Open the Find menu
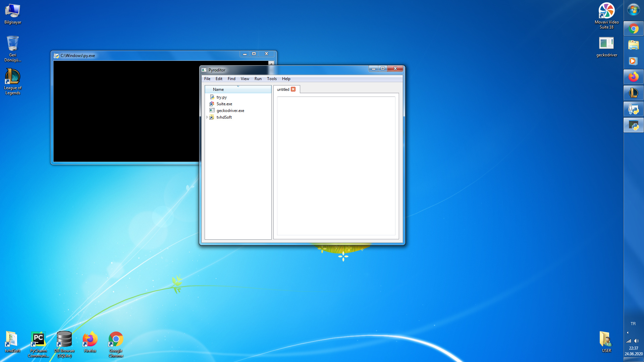The image size is (644, 362). (231, 79)
